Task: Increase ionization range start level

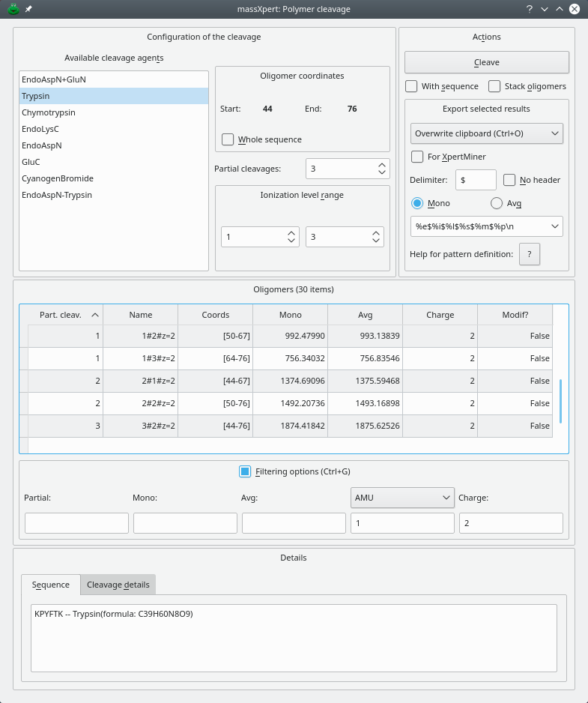Action: pos(291,232)
